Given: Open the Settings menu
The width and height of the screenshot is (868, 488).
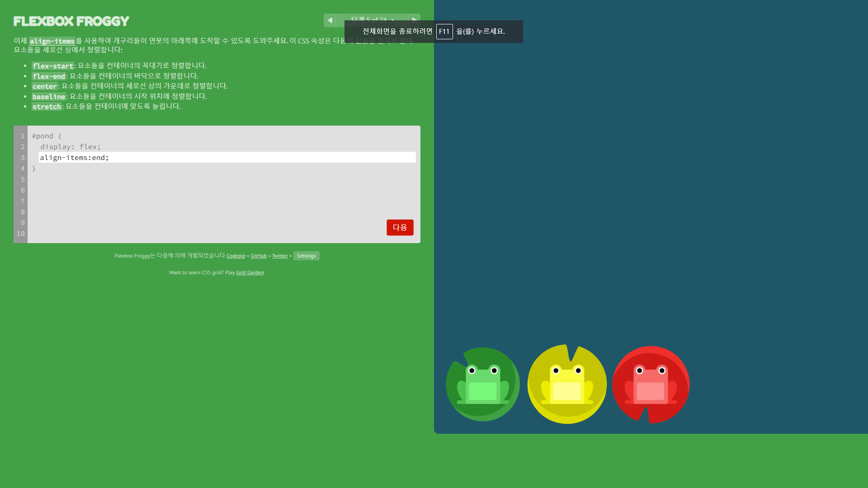Looking at the screenshot, I should pyautogui.click(x=306, y=256).
